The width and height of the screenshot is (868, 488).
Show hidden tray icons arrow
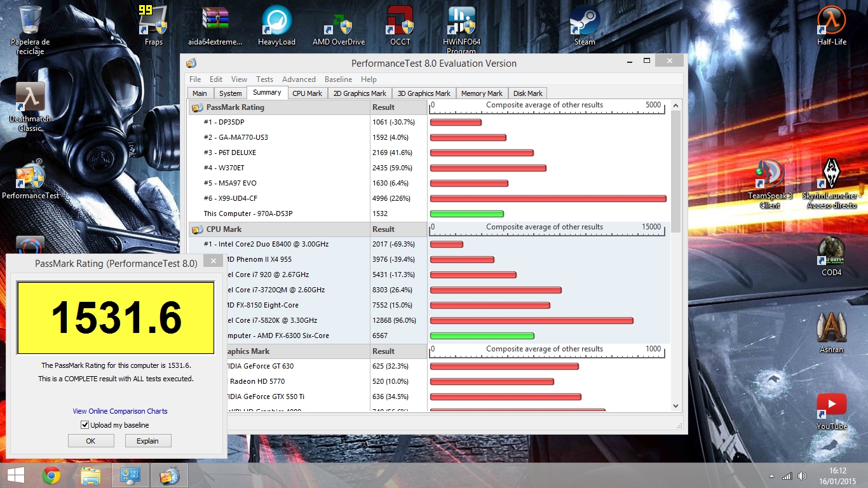[x=771, y=476]
